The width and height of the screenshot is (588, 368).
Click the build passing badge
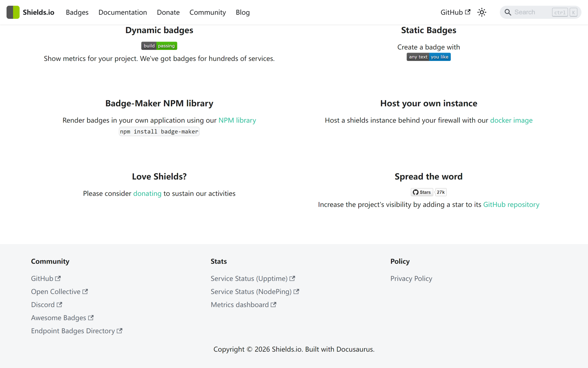coord(159,46)
